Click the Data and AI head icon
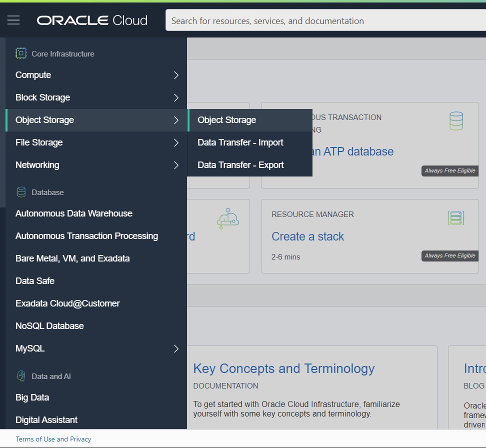 click(21, 376)
